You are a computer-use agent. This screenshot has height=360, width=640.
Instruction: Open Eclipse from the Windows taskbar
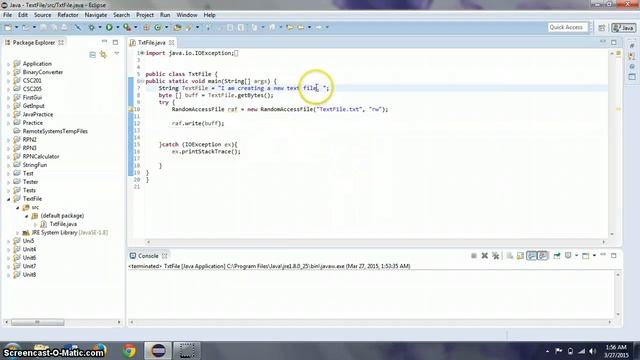click(x=158, y=350)
